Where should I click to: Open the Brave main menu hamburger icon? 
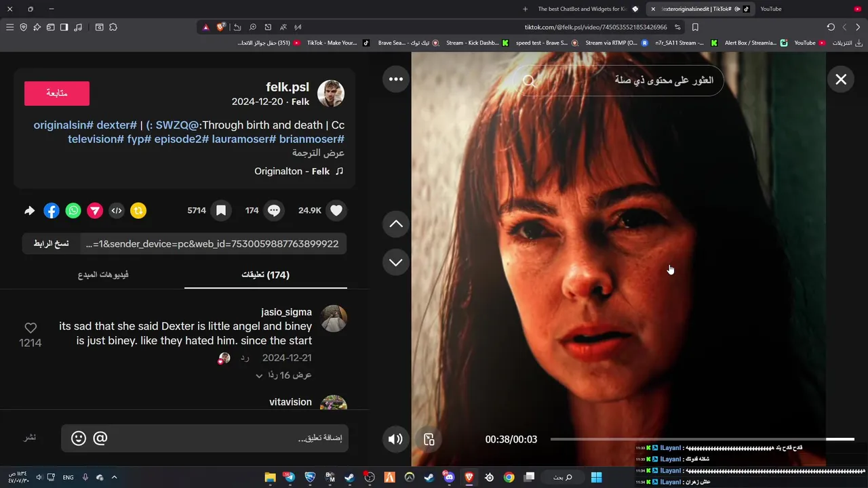9,27
